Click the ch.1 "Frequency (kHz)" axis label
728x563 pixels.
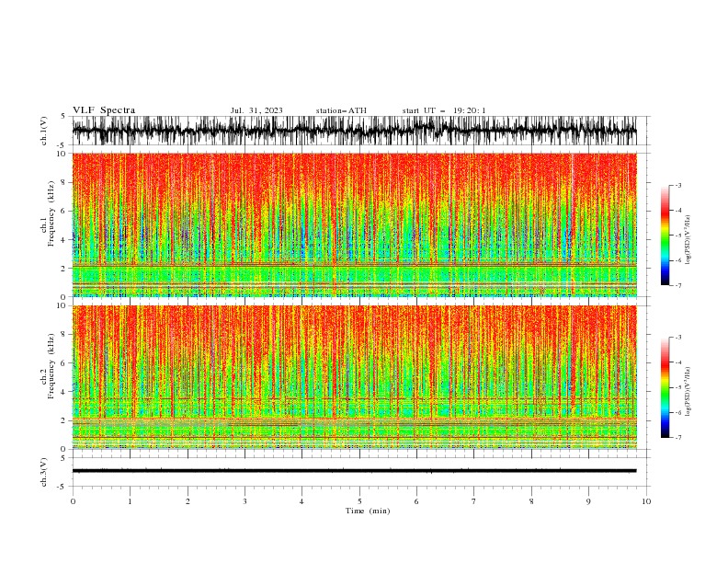51,214
